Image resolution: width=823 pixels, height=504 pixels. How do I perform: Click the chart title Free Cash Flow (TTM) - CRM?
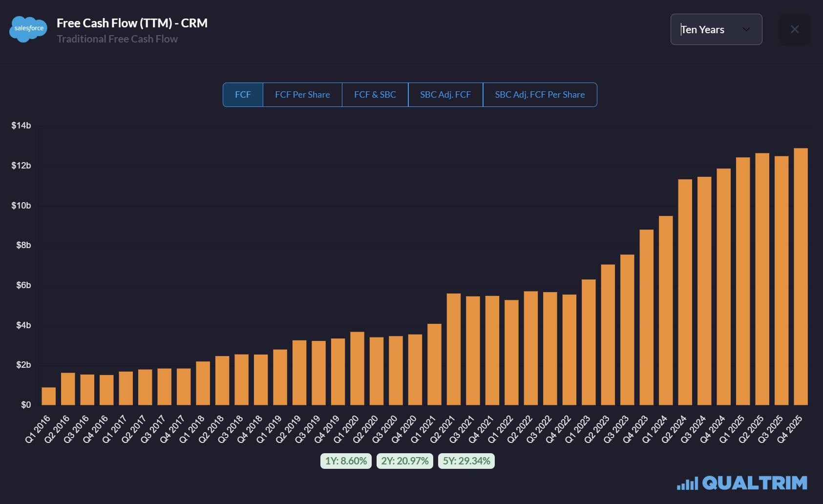[132, 23]
